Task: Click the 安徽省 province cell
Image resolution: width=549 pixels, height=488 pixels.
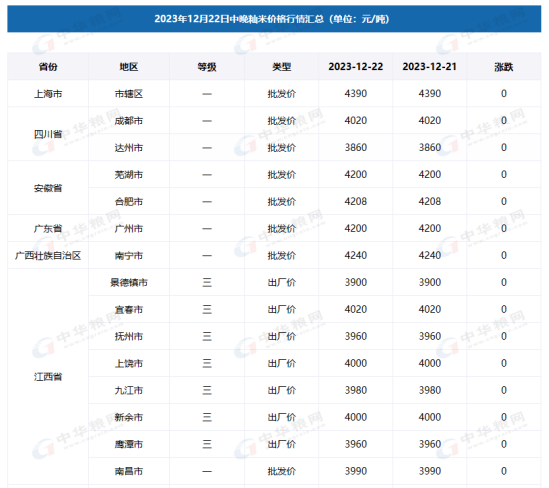Action: coord(48,188)
